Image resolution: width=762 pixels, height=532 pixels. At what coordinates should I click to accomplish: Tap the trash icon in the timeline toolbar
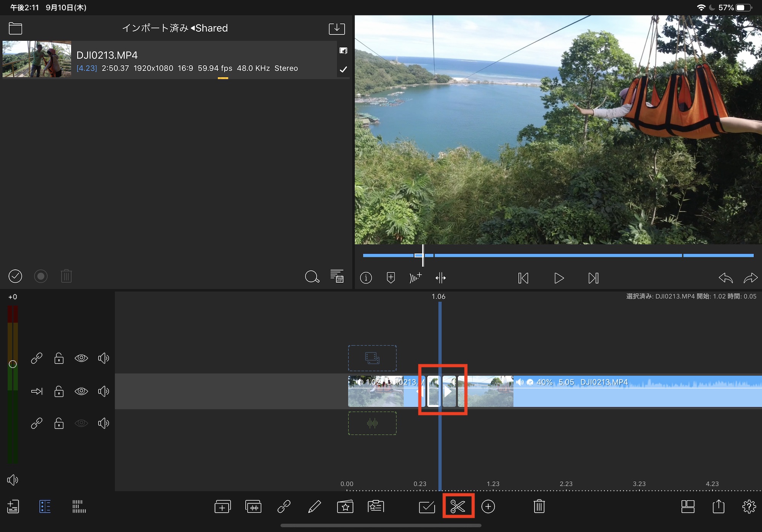pos(539,506)
